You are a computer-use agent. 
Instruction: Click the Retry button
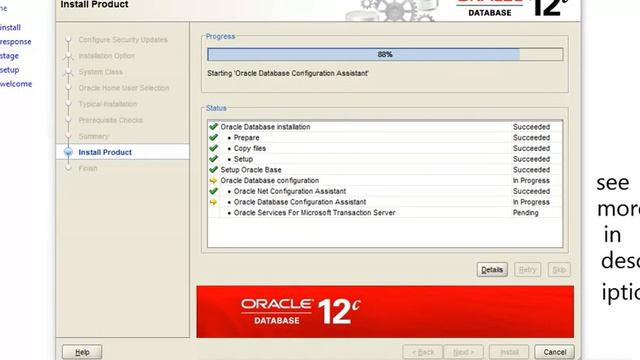click(x=527, y=269)
